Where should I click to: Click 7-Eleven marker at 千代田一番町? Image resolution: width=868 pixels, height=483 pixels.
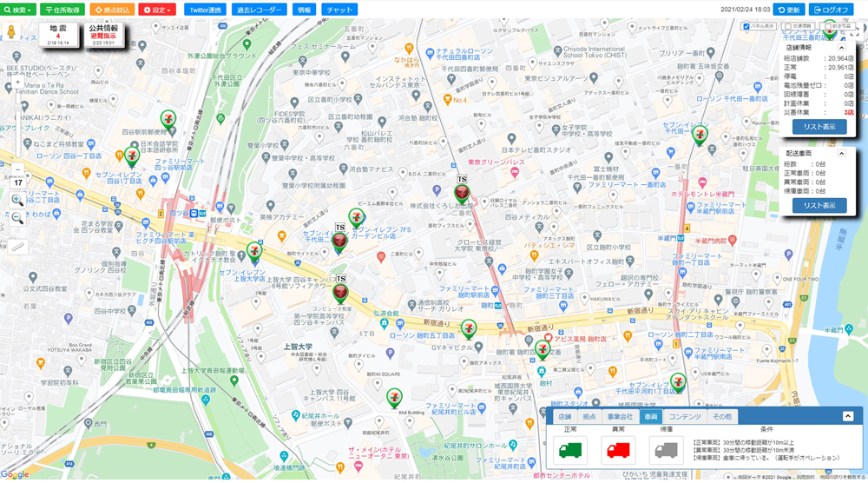click(700, 135)
